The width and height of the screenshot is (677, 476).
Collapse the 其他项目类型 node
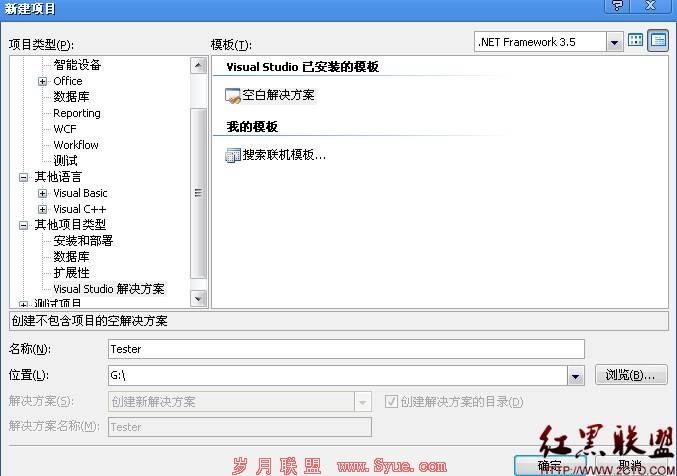coord(24,225)
